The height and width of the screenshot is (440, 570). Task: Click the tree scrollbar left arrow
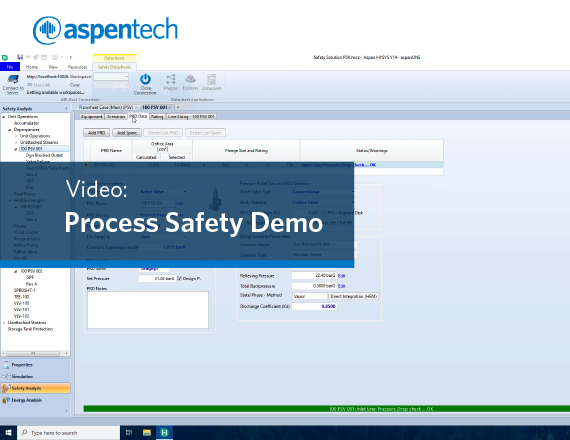3,353
